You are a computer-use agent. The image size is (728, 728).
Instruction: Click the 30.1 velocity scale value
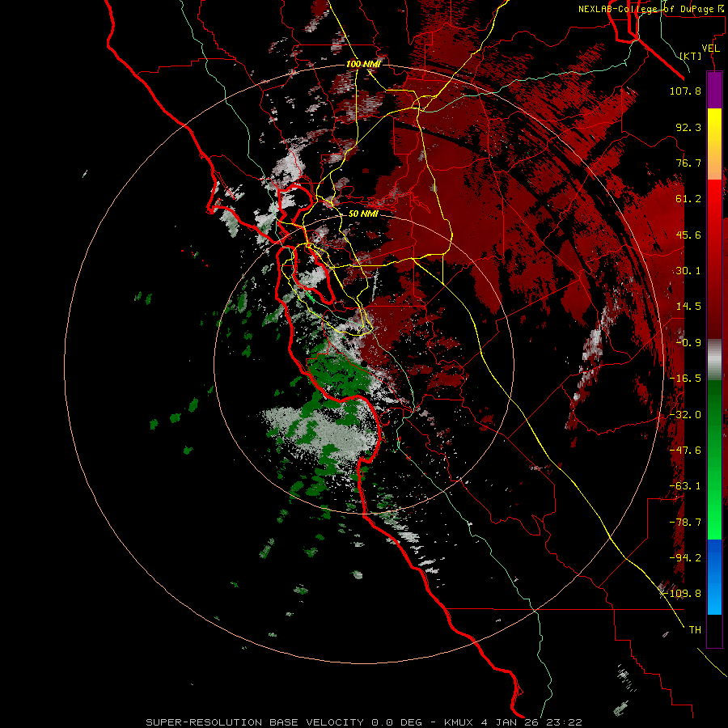tap(688, 271)
